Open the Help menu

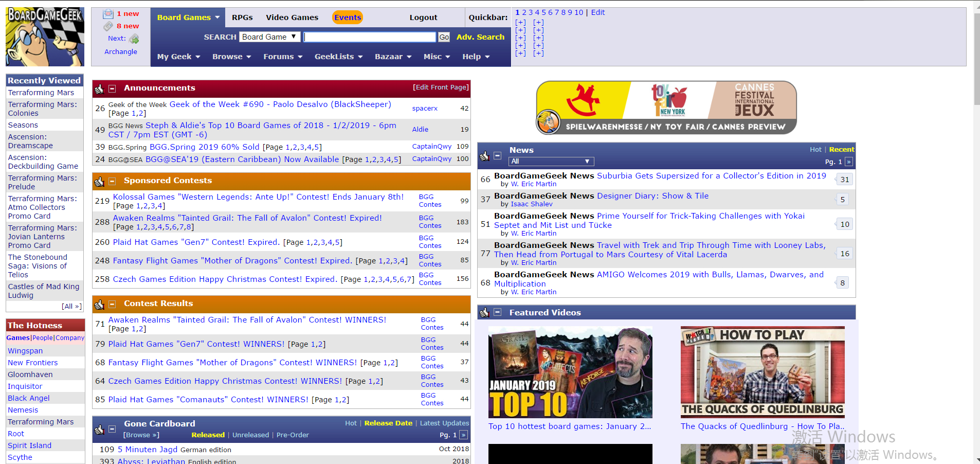[476, 57]
